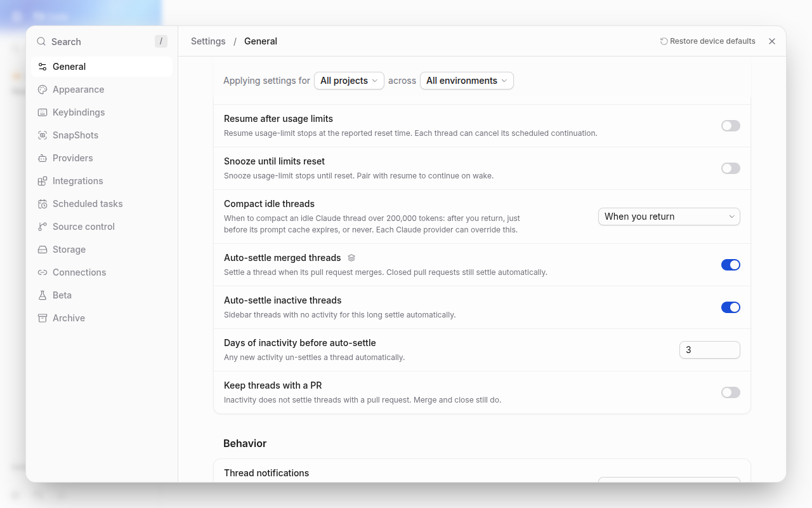Click the Providers icon in sidebar
The width and height of the screenshot is (812, 508).
pos(43,158)
